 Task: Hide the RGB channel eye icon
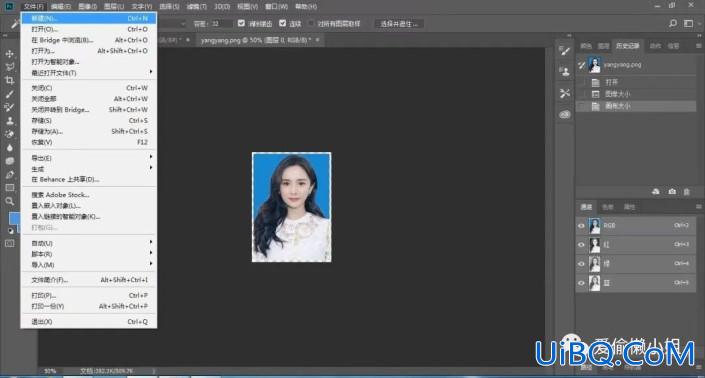(x=581, y=226)
